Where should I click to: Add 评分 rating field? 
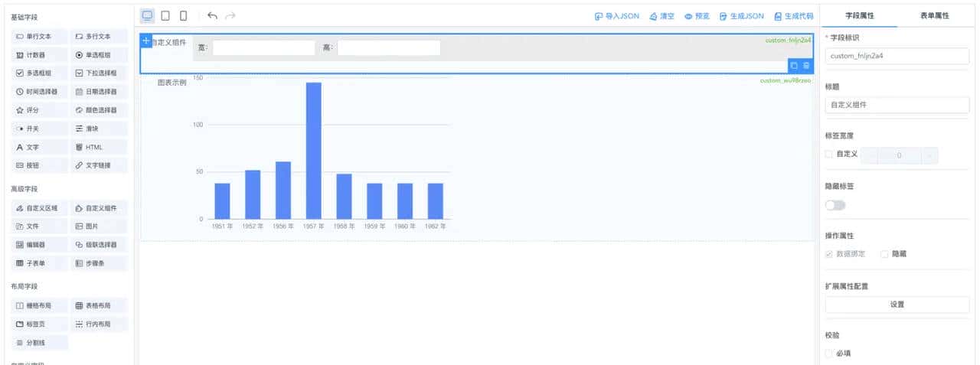(40, 110)
